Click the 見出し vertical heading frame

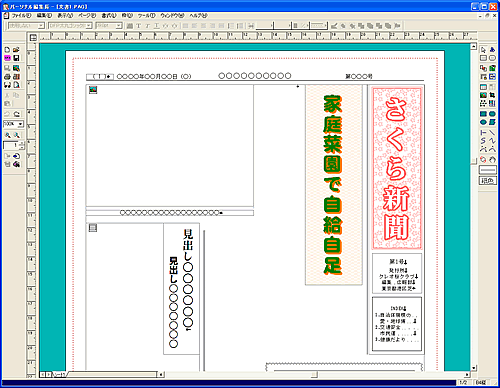pyautogui.click(x=181, y=289)
